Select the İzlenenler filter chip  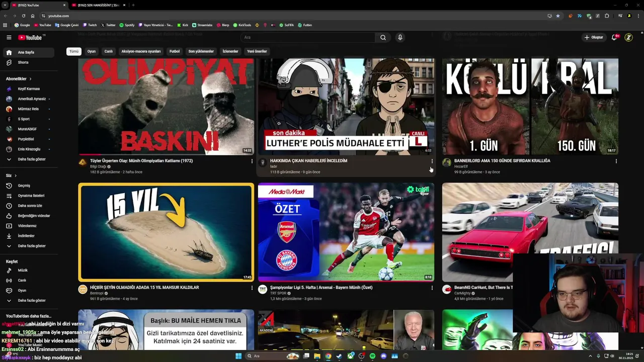coord(230,51)
